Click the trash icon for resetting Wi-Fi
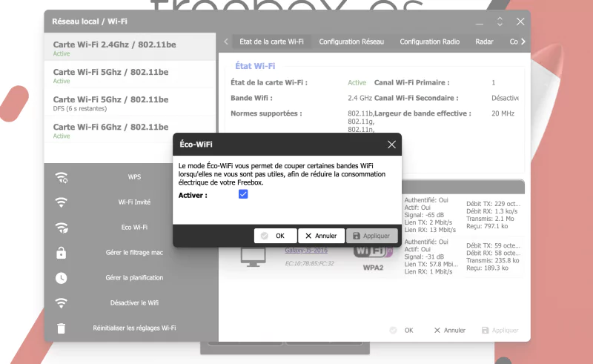Screen dimensions: 593x364 (62, 328)
